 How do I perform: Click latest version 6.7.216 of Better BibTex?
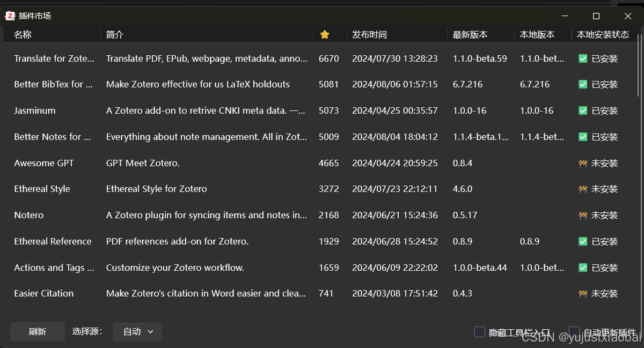click(468, 84)
